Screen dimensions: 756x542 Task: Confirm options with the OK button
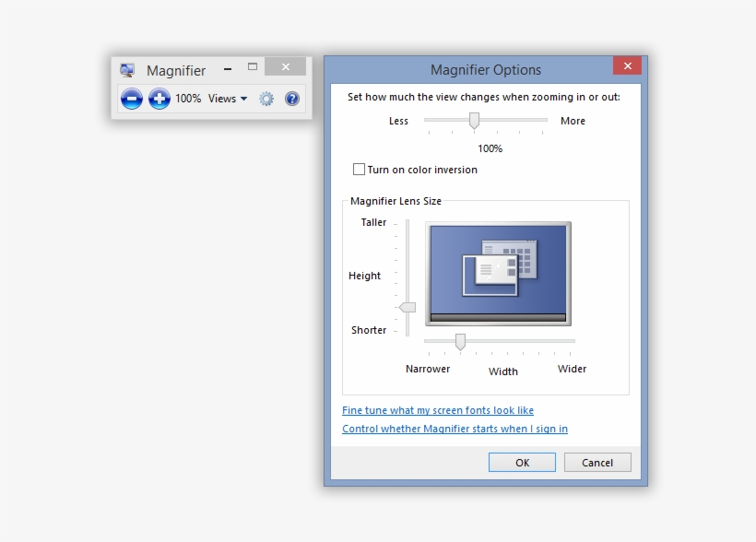point(522,462)
